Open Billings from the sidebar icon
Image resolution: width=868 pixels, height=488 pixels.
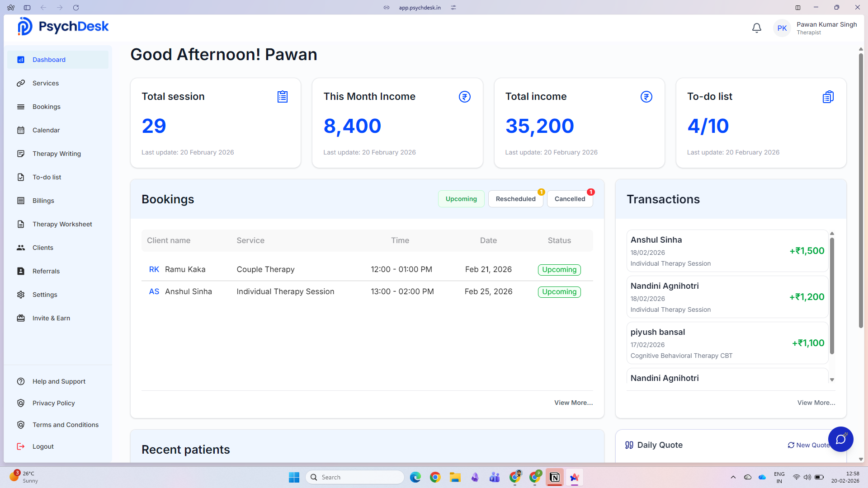coord(21,201)
